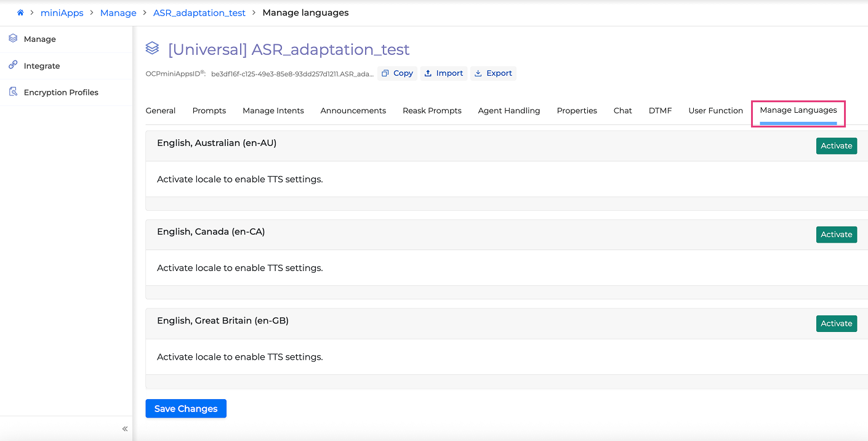868x441 pixels.
Task: Activate English, Canada (en-CA) locale
Action: [837, 235]
